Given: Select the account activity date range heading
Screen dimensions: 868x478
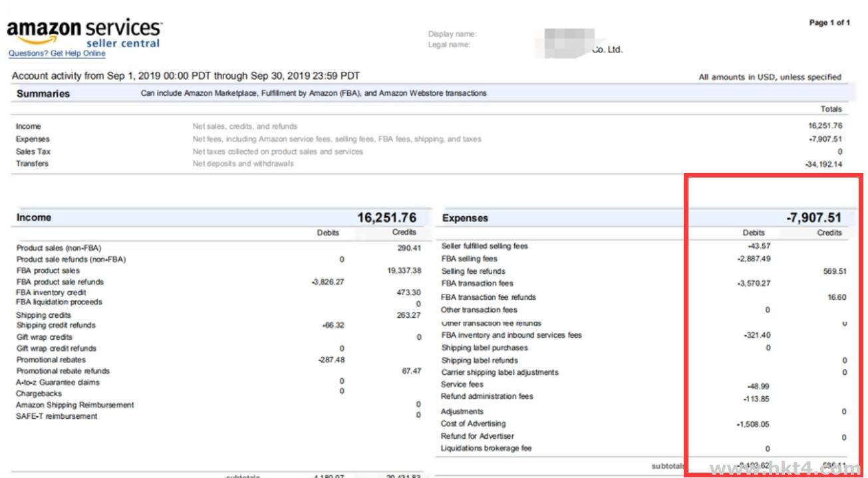Looking at the screenshot, I should click(x=186, y=76).
